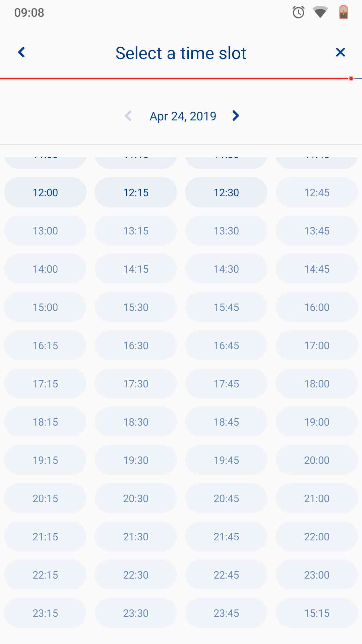Tap the battery status icon
The image size is (362, 644).
click(343, 12)
